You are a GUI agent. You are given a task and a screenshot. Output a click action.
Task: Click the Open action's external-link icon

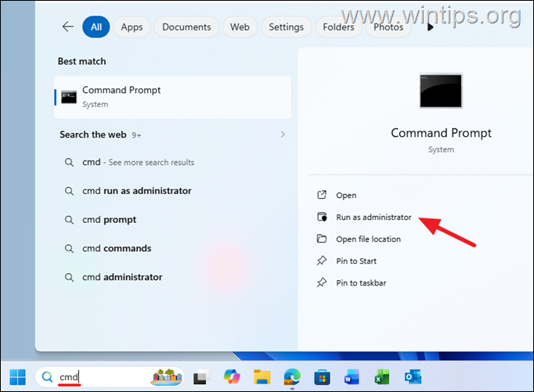(322, 195)
